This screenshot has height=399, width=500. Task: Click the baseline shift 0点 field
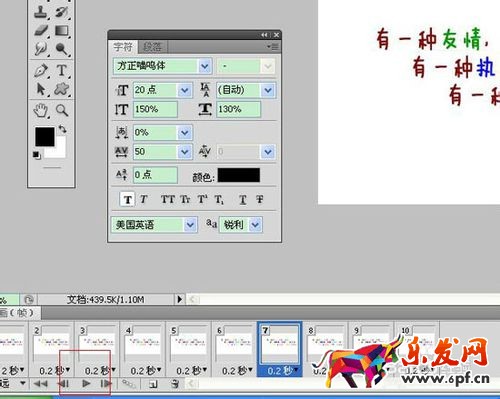[155, 175]
